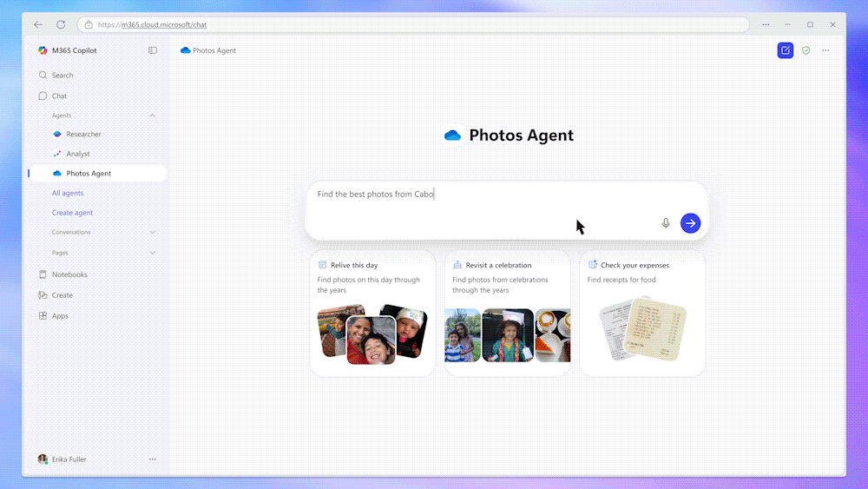Select the Researcher agent
This screenshot has height=489, width=868.
point(83,135)
